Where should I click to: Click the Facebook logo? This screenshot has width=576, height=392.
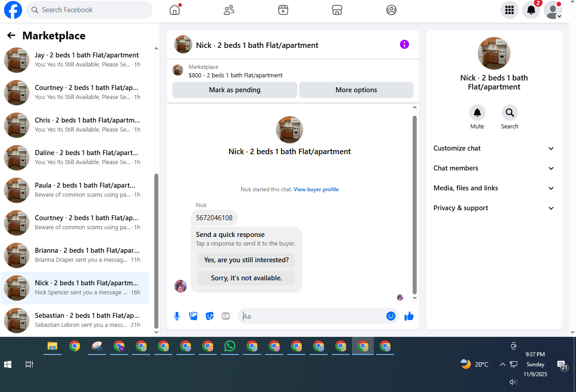13,10
